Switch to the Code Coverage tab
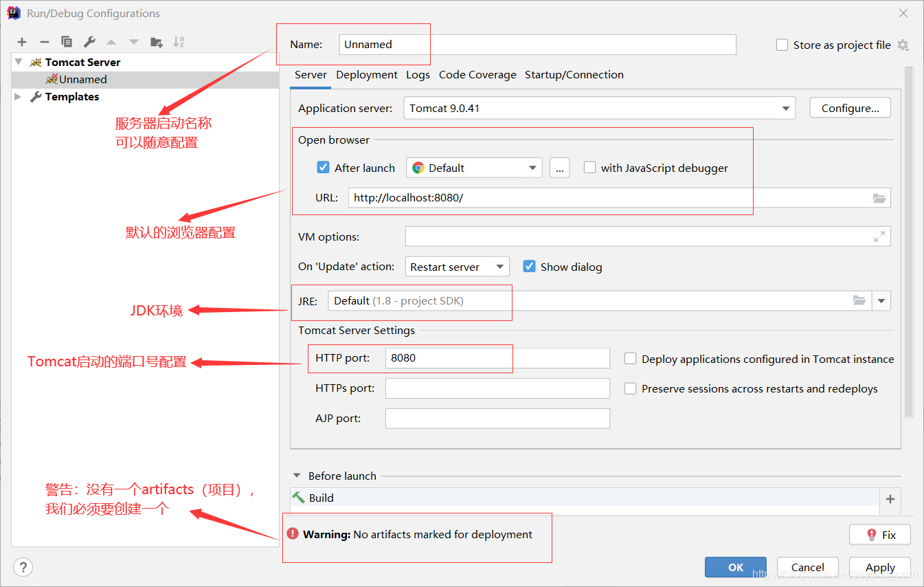This screenshot has width=924, height=587. [477, 75]
